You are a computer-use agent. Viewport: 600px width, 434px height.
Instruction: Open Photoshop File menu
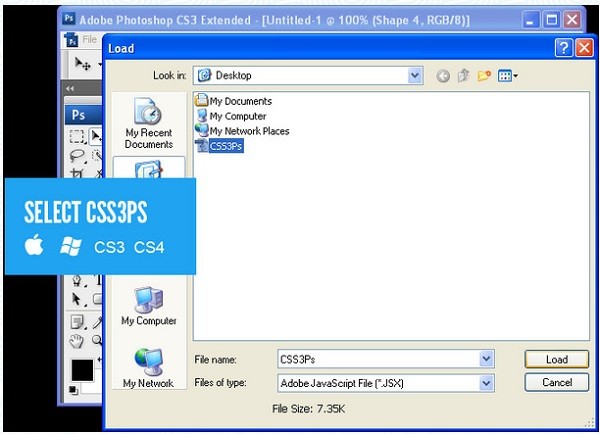click(90, 39)
